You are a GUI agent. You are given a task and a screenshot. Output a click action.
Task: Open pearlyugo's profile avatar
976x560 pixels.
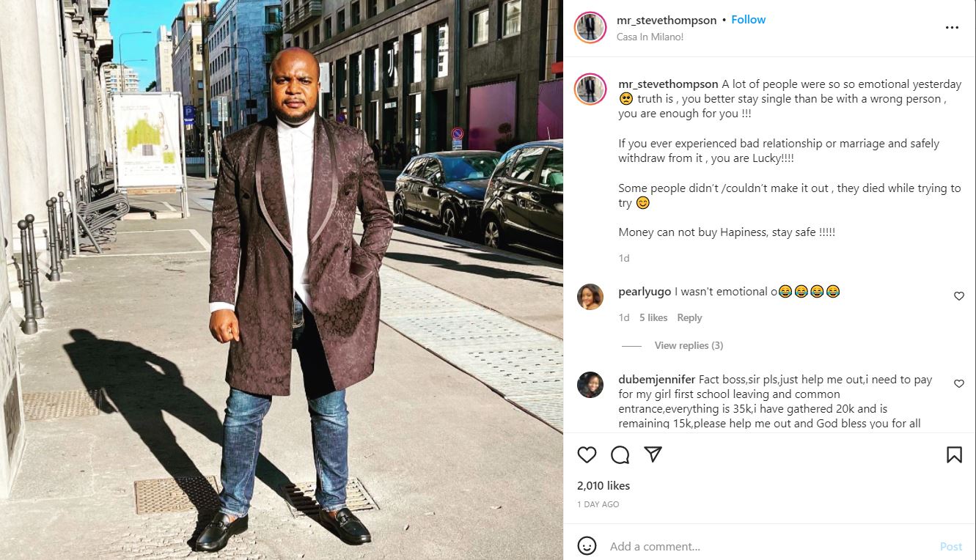click(x=590, y=297)
